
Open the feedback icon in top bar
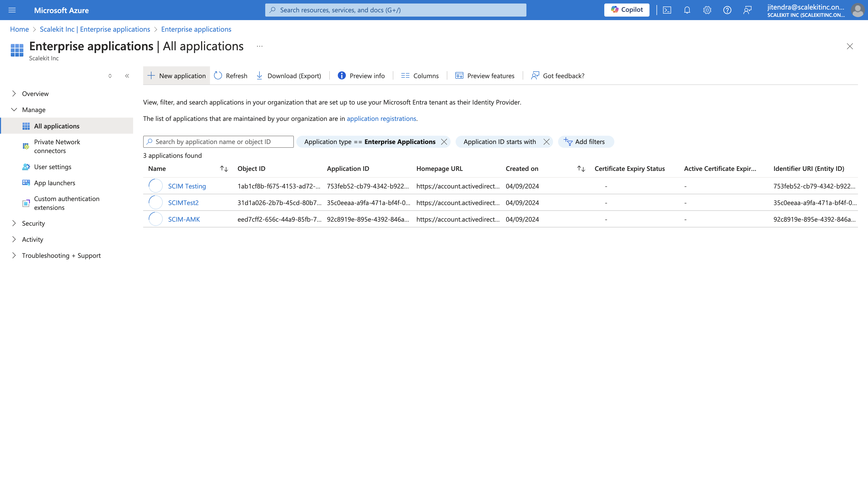[747, 10]
